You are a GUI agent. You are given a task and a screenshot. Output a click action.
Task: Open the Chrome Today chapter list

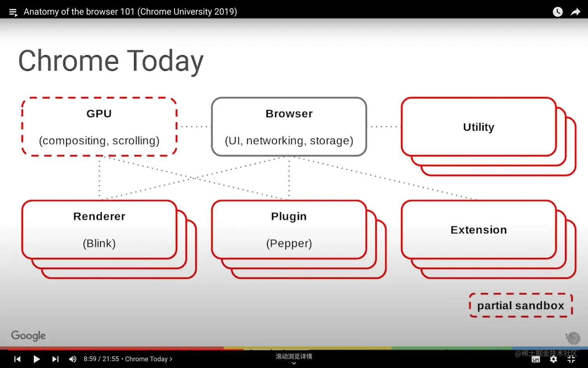[149, 359]
